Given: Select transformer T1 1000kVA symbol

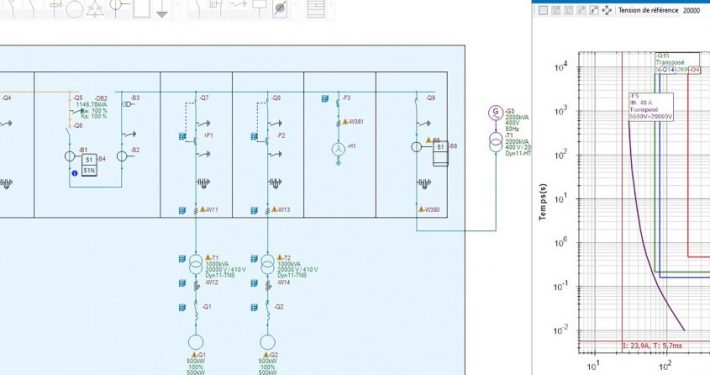Looking at the screenshot, I should coord(196,264).
